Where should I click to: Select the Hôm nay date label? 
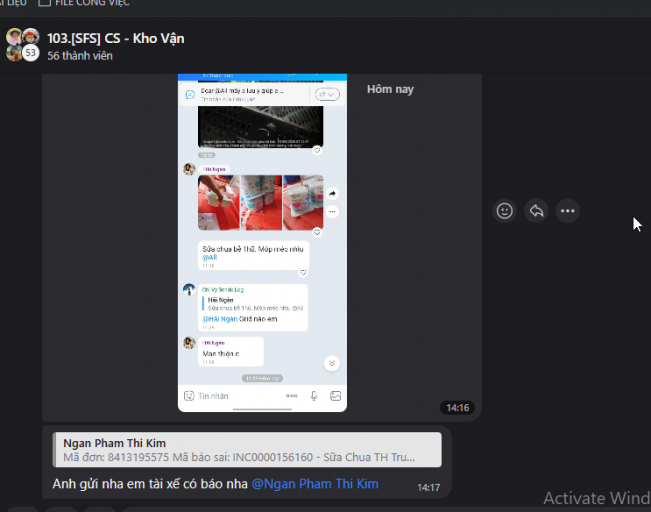tap(390, 89)
